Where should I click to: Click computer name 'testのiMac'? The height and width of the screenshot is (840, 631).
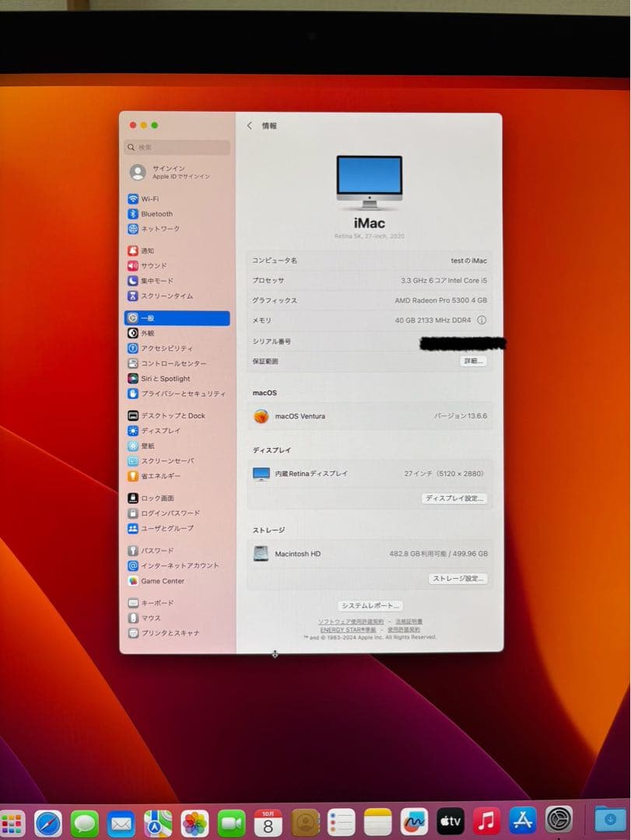pos(468,261)
